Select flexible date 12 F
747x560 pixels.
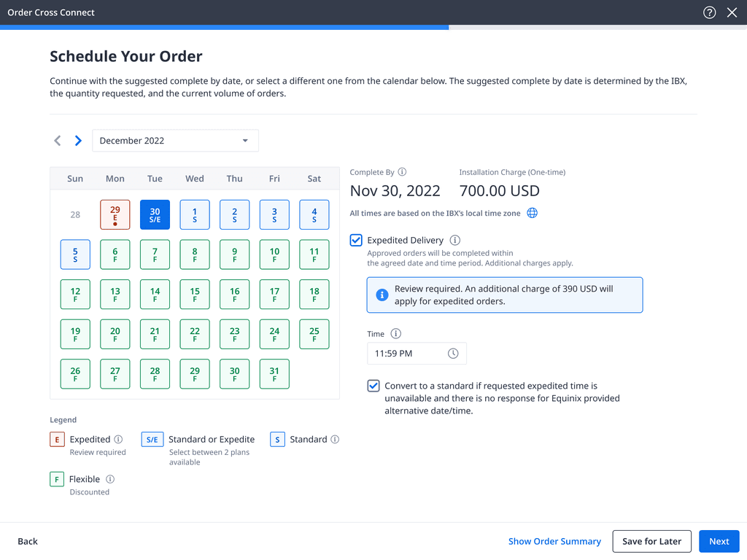pos(75,295)
